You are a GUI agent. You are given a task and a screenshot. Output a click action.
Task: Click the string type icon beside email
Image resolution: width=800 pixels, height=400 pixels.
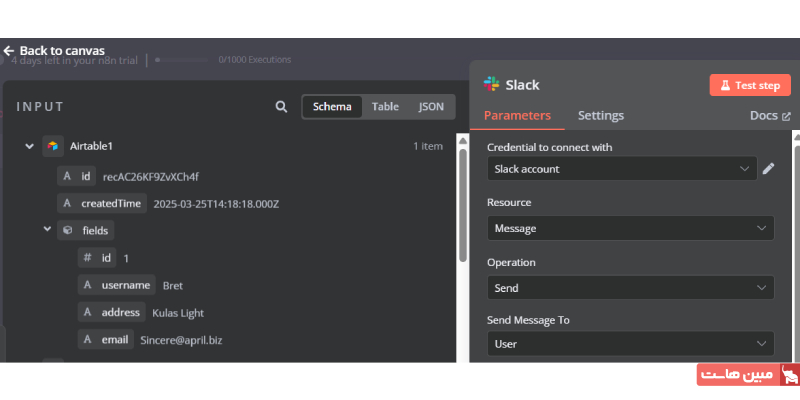point(88,340)
